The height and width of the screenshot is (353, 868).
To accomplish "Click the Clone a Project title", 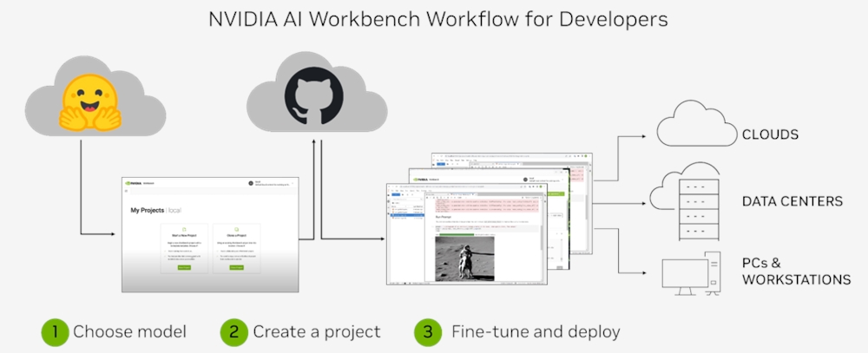I will [236, 236].
